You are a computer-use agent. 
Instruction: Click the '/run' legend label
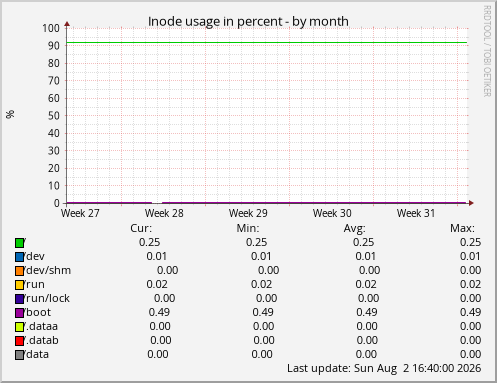(35, 284)
